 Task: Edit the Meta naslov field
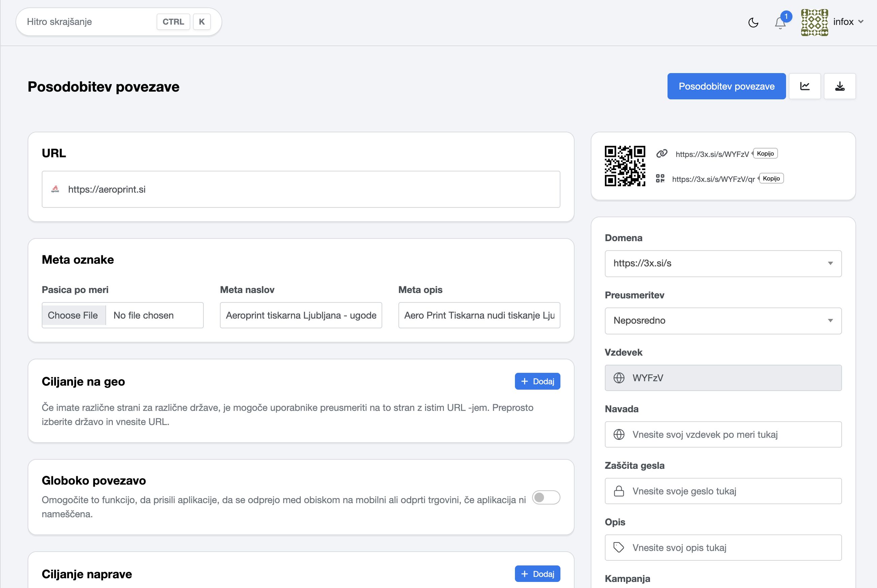pyautogui.click(x=301, y=315)
